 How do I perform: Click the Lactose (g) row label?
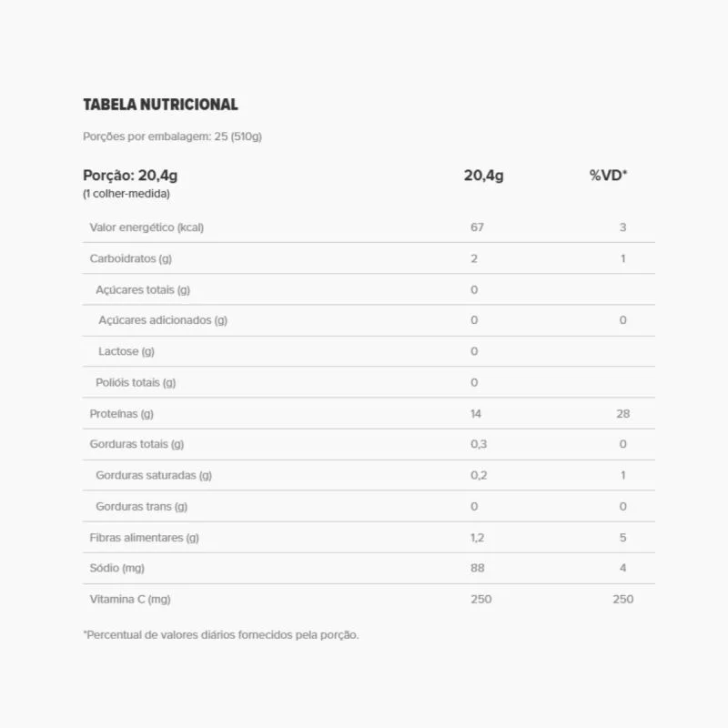coord(126,351)
